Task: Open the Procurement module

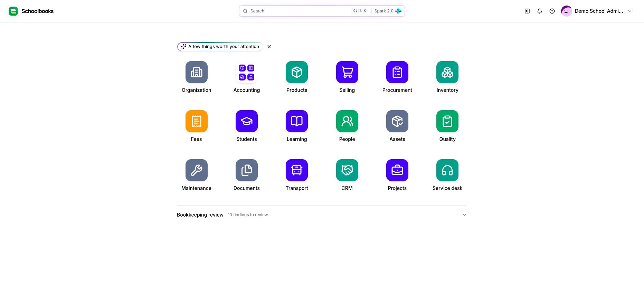Action: click(x=397, y=72)
